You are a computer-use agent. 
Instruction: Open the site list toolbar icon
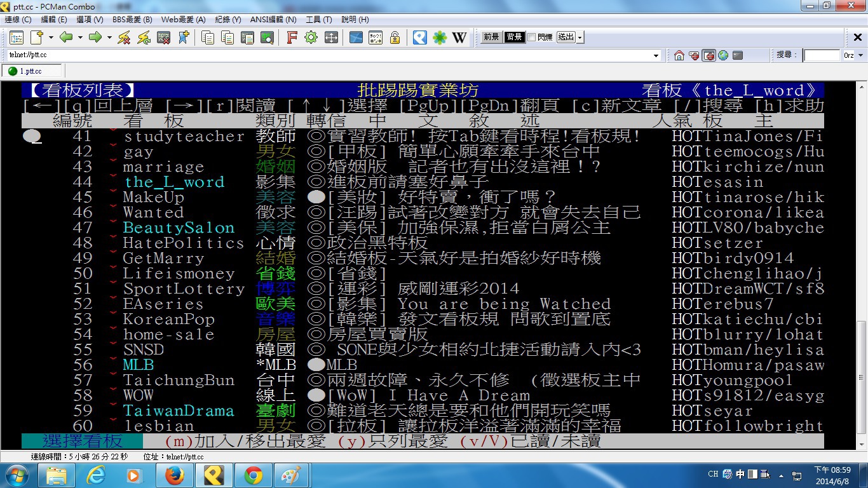pos(16,37)
